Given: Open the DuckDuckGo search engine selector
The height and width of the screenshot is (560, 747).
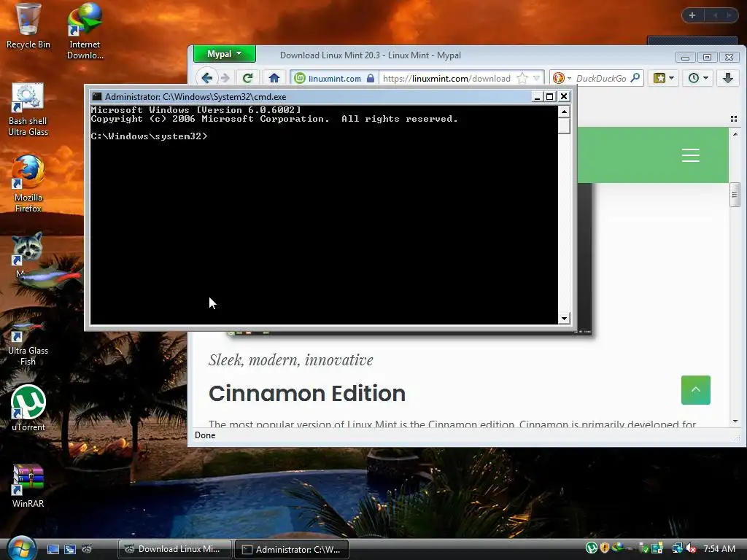Looking at the screenshot, I should pyautogui.click(x=562, y=78).
